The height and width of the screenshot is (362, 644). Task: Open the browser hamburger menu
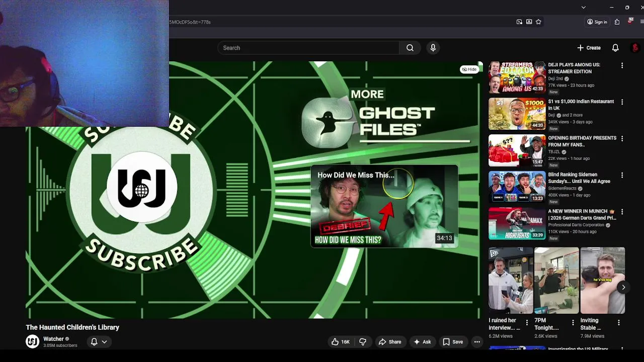point(641,22)
